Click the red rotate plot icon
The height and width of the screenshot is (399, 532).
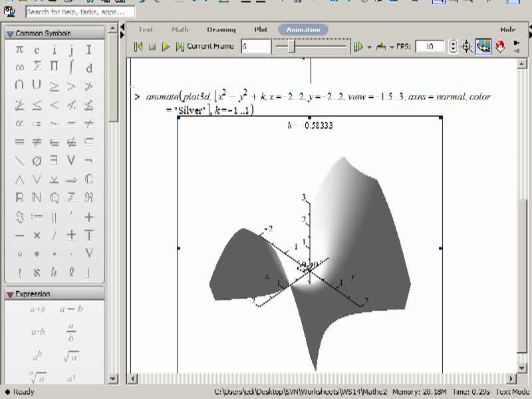500,47
